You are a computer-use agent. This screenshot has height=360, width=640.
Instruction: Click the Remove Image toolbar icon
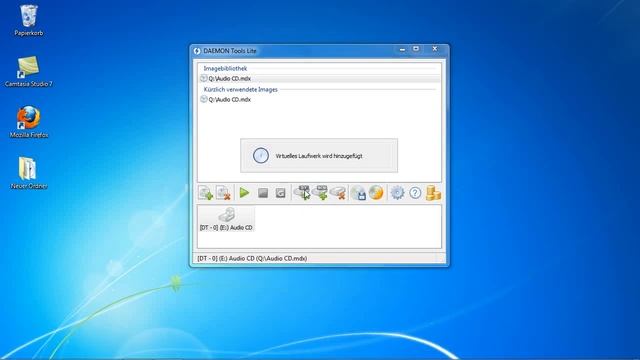pyautogui.click(x=223, y=193)
